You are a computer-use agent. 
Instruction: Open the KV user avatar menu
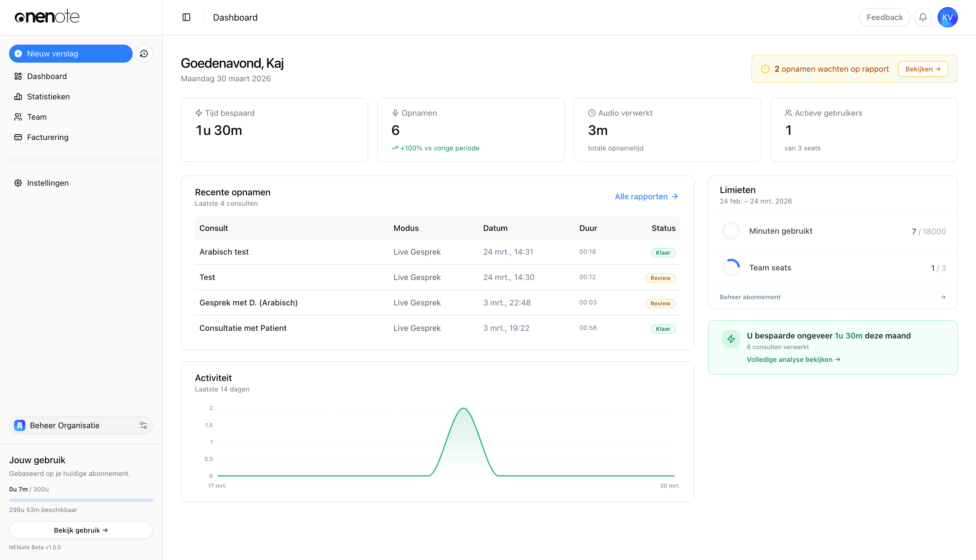947,17
